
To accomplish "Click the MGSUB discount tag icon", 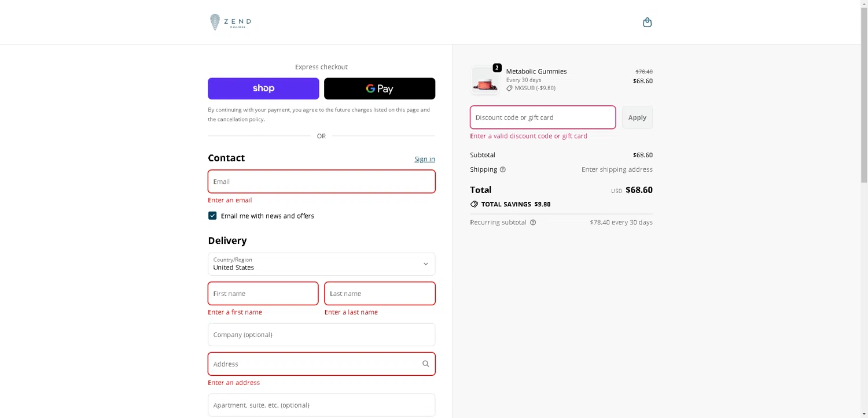I will tap(509, 88).
